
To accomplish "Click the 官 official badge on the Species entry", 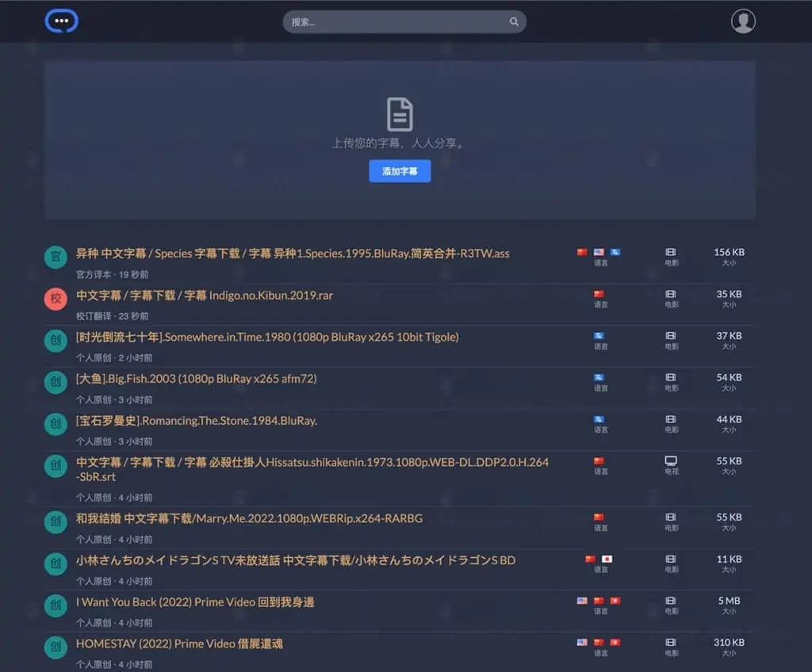I will tap(55, 257).
